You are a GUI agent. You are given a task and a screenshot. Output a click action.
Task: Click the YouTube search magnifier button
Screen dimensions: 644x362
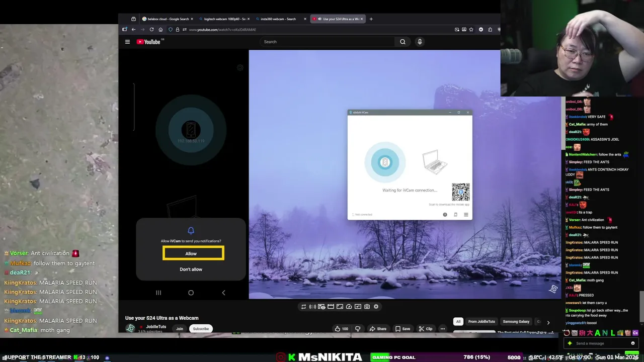pos(403,42)
